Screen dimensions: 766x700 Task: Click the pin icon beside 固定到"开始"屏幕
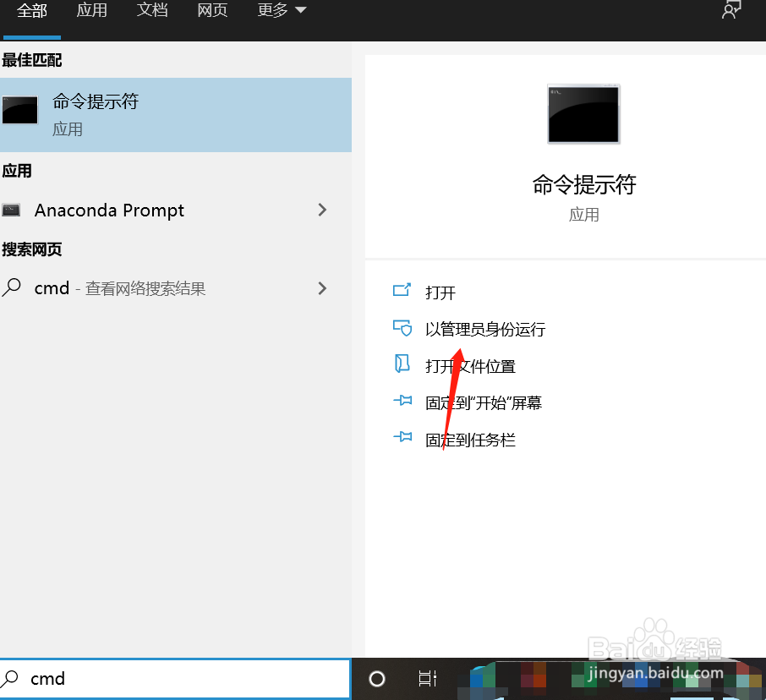[x=402, y=401]
